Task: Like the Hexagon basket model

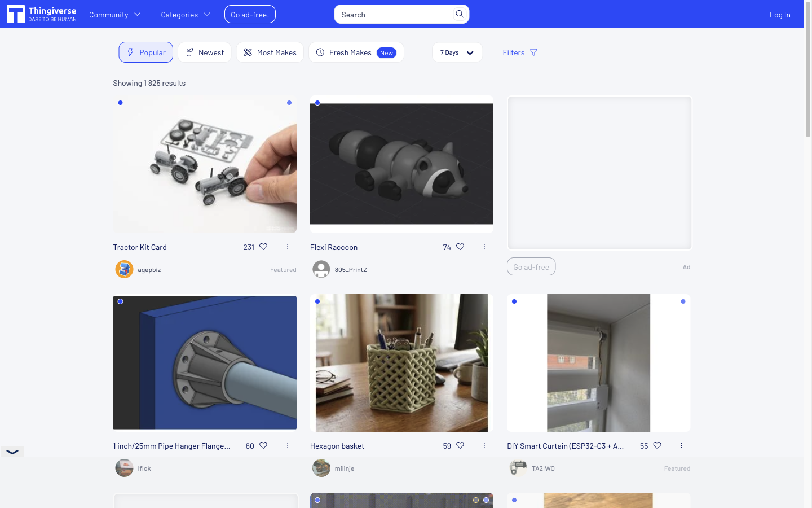Action: tap(460, 445)
